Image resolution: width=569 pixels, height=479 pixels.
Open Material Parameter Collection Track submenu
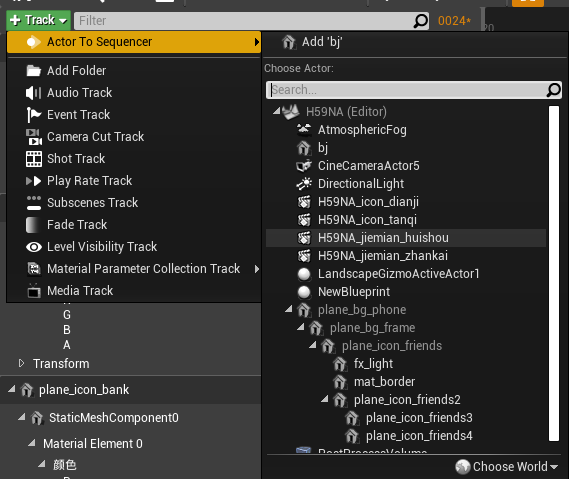[134, 269]
